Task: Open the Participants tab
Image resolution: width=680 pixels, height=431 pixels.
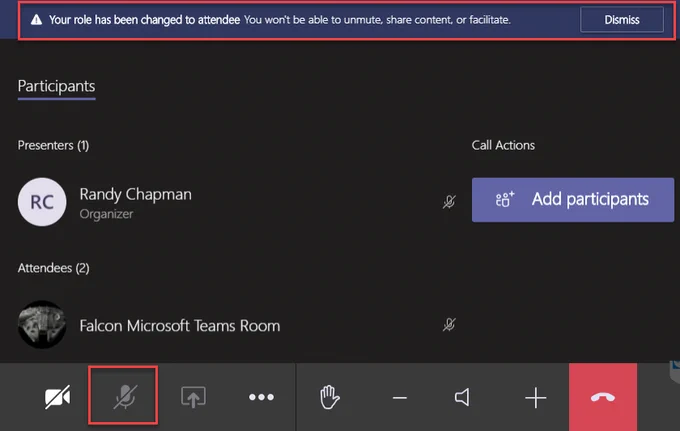Action: pyautogui.click(x=56, y=86)
